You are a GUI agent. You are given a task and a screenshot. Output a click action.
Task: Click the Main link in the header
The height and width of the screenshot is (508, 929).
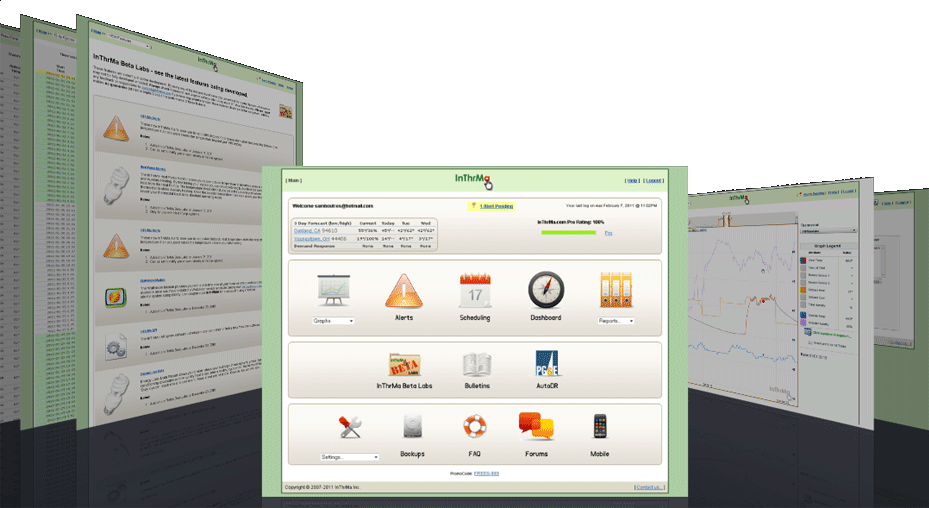pos(293,180)
